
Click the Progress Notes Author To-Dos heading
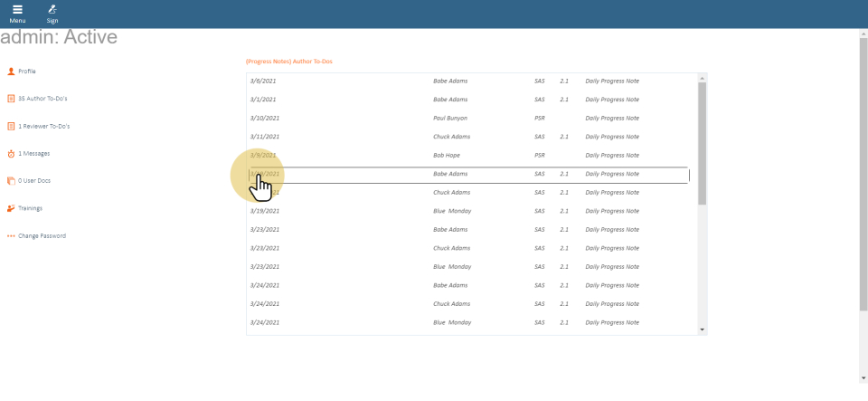tap(289, 61)
